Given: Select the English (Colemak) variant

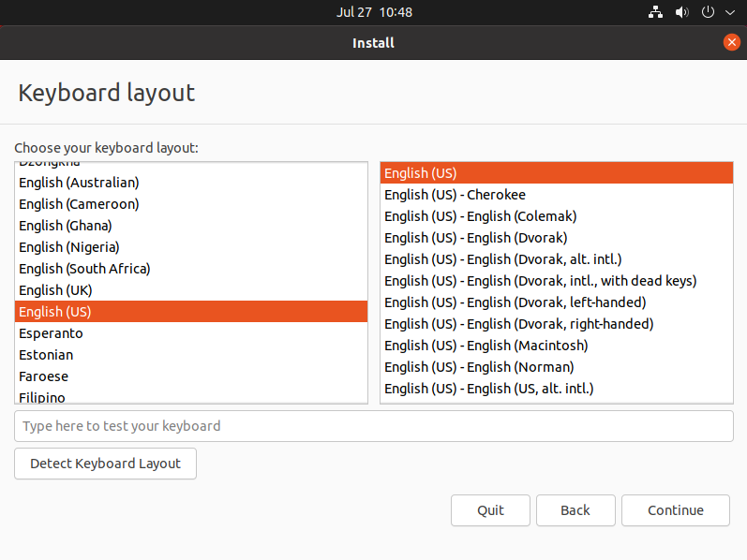Looking at the screenshot, I should 557,216.
